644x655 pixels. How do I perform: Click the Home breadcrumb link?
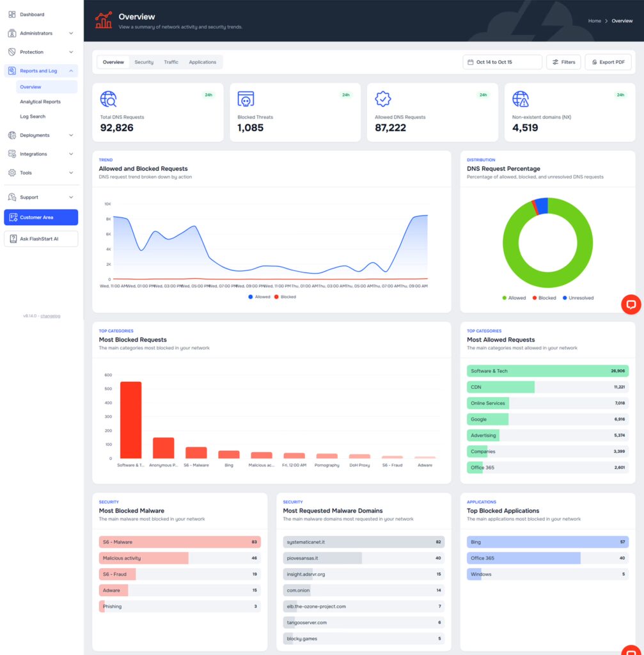(x=594, y=20)
